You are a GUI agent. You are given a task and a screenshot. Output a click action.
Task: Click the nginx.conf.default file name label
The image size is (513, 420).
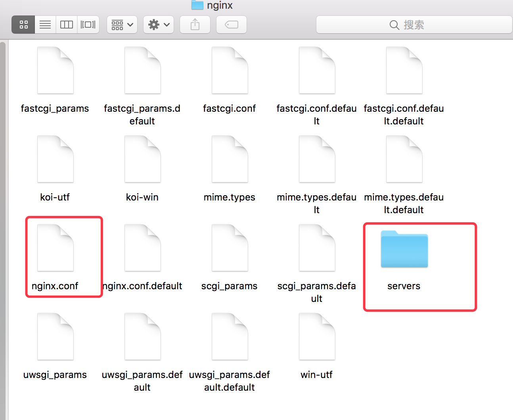point(142,286)
